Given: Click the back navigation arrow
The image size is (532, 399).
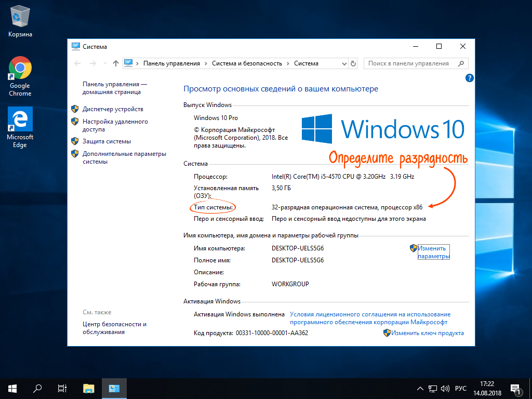Looking at the screenshot, I should tap(78, 63).
